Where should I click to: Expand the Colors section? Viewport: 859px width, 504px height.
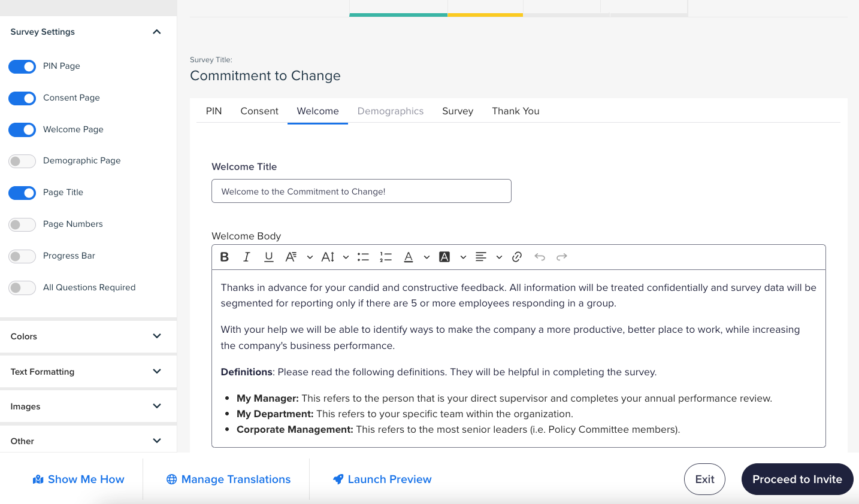pyautogui.click(x=157, y=336)
